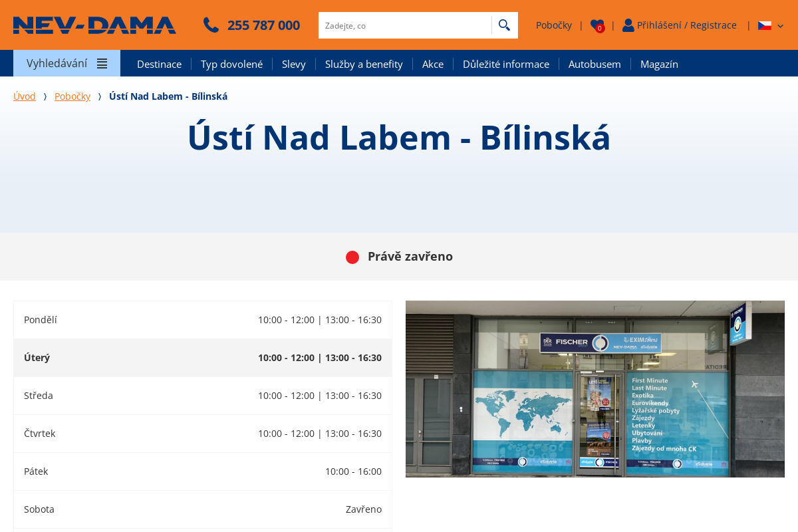Click the user account icon

click(628, 25)
